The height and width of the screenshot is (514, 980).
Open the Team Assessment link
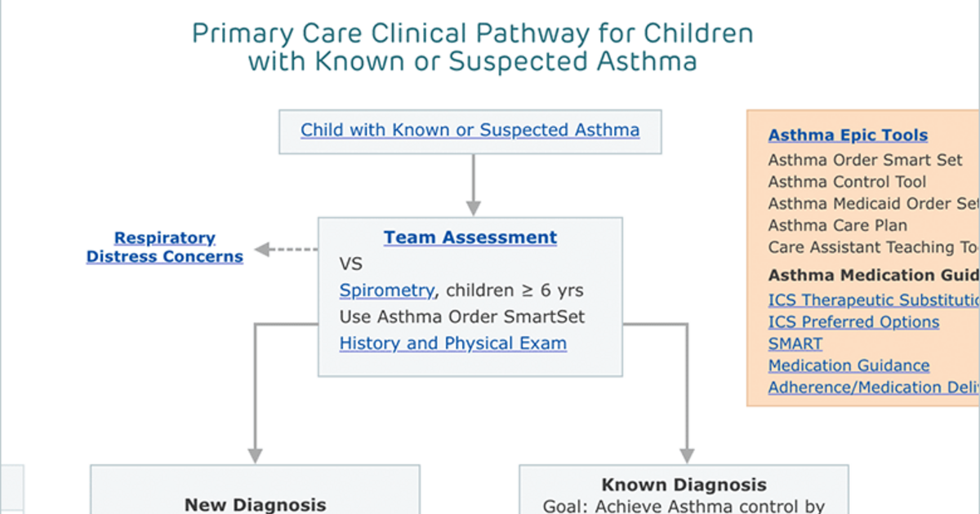coord(470,237)
